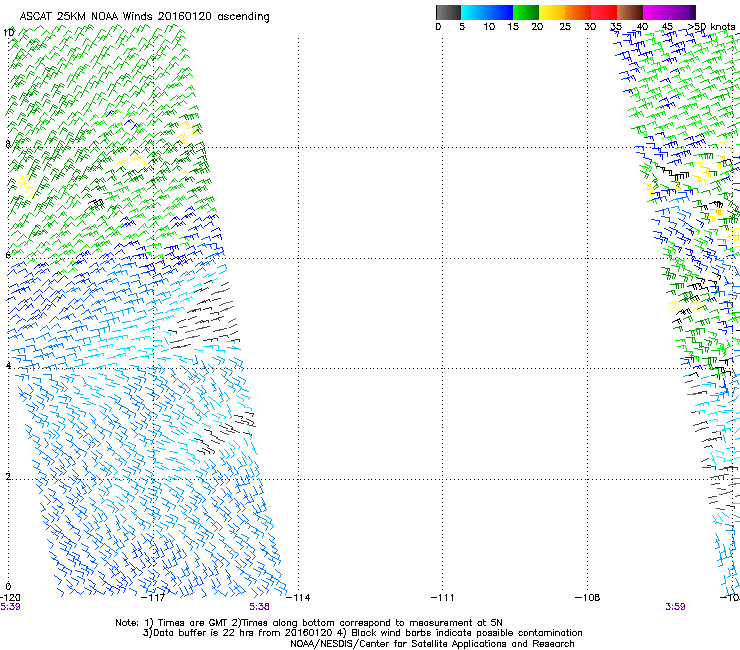Click the ASCAT 25KM NOAA Winds title

(144, 17)
